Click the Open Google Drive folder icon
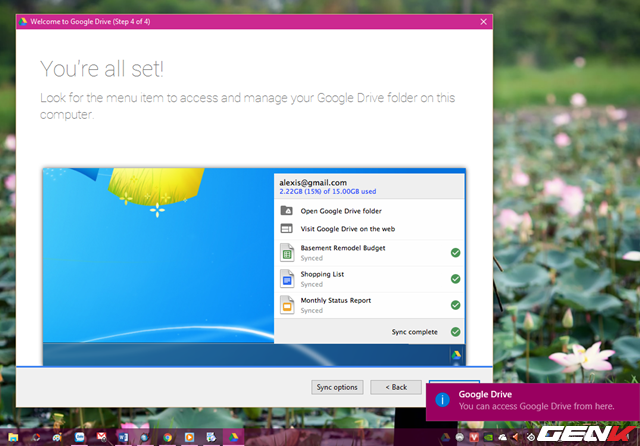The image size is (640, 446). tap(286, 211)
